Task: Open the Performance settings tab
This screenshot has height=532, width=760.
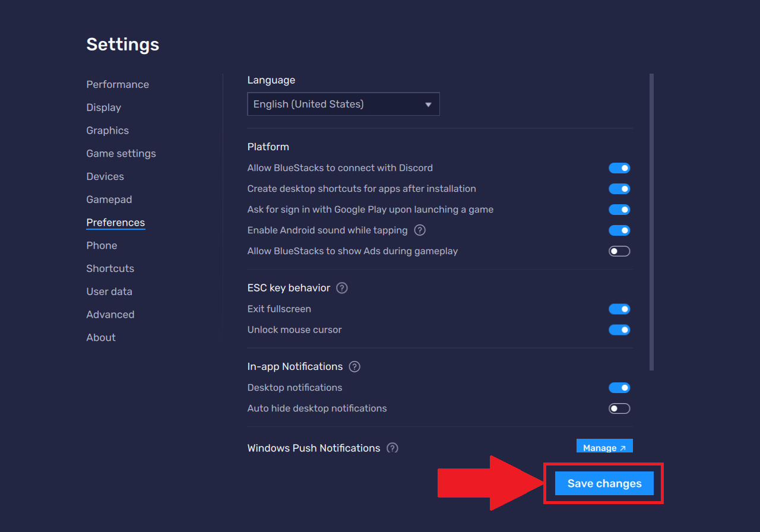Action: point(118,85)
